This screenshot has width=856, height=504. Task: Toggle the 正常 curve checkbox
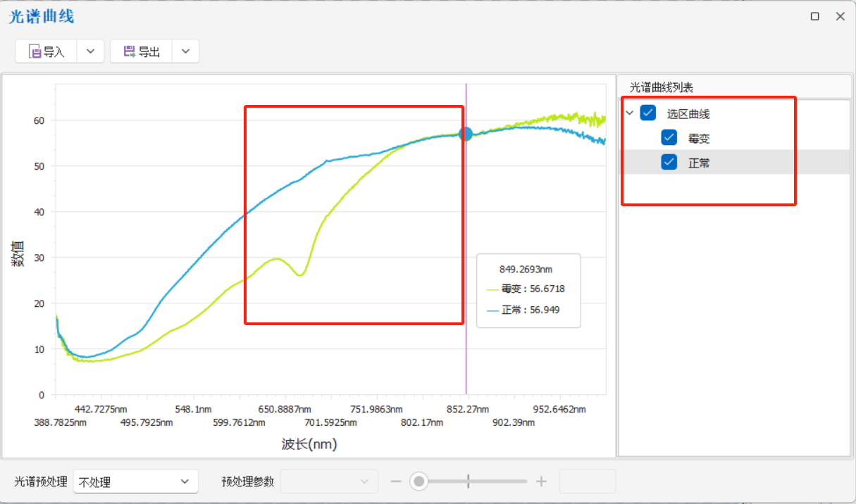(669, 163)
